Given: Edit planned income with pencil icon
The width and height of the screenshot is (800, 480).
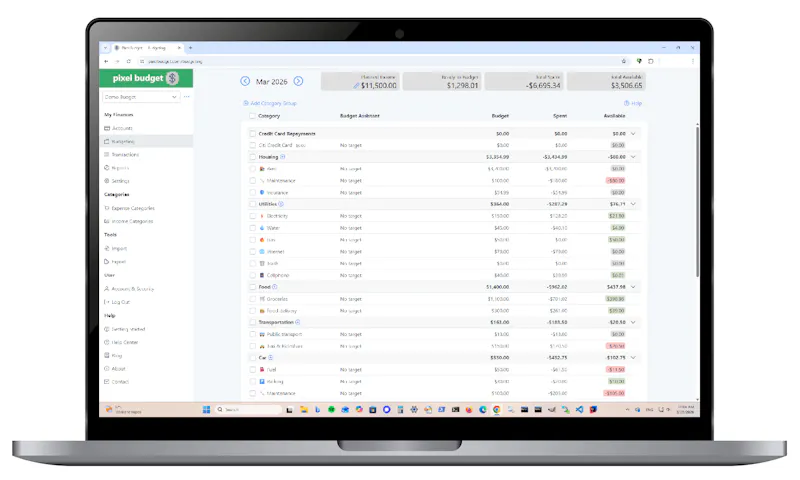Looking at the screenshot, I should [x=356, y=86].
